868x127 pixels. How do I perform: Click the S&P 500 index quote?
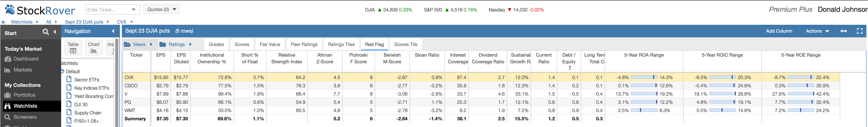click(450, 10)
